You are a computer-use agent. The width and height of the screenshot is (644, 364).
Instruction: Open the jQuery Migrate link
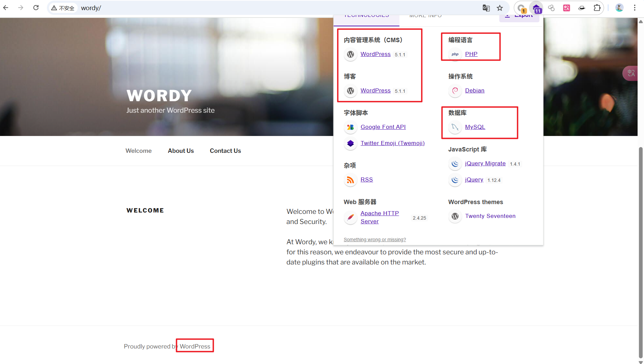click(x=485, y=163)
